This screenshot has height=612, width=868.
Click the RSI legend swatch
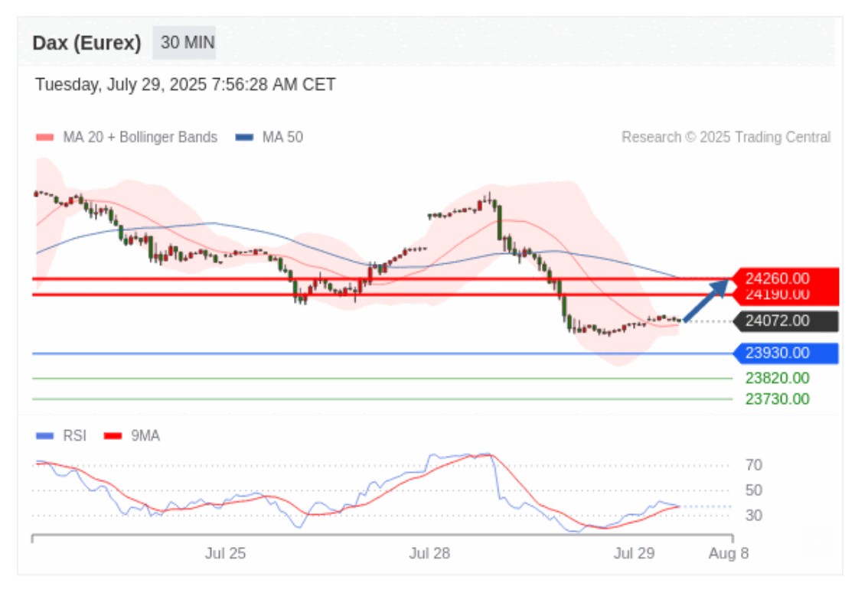click(x=45, y=436)
